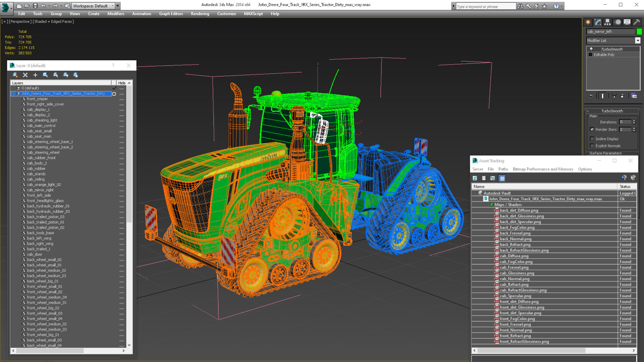Expand Editable Poly in modifier stack
The width and height of the screenshot is (644, 362).
pyautogui.click(x=590, y=55)
